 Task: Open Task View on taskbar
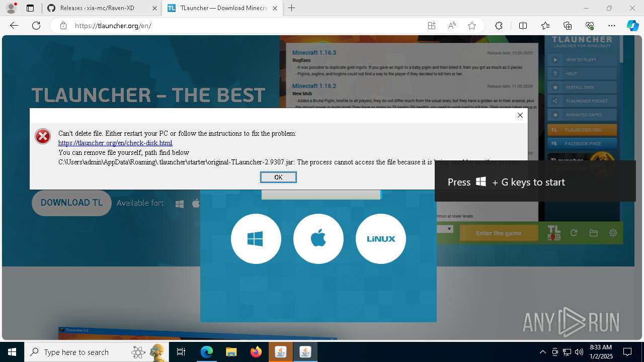point(182,352)
